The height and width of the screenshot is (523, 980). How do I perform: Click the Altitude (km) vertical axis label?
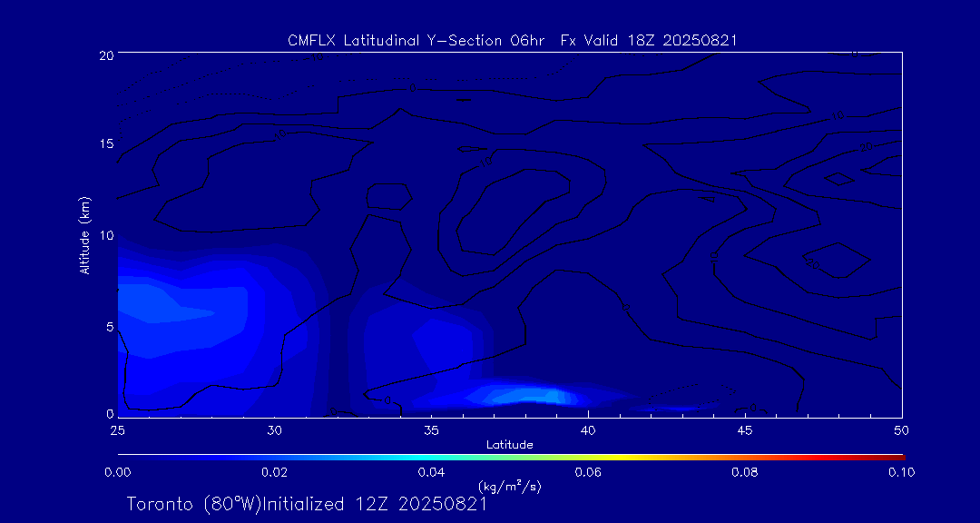[x=85, y=234]
